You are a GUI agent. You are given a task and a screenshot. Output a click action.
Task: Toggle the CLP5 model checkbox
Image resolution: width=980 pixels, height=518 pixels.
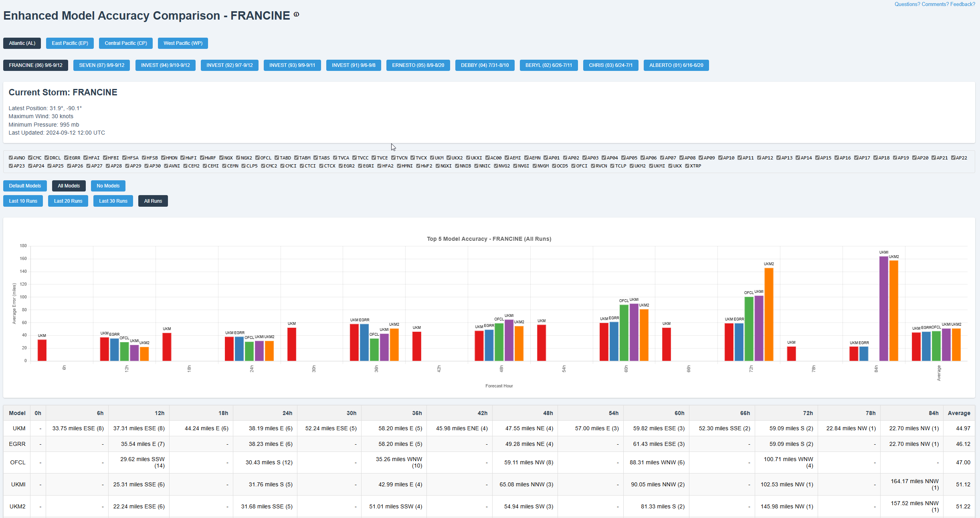coord(243,166)
